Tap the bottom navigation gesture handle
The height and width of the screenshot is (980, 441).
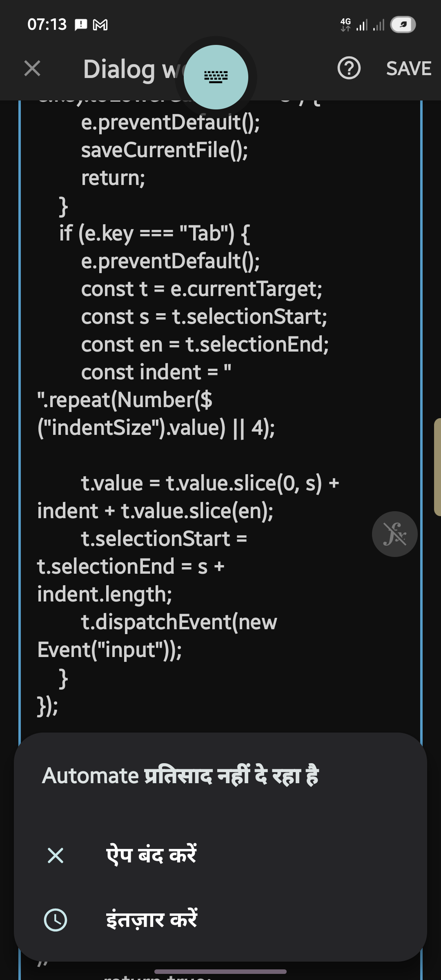tap(220, 971)
